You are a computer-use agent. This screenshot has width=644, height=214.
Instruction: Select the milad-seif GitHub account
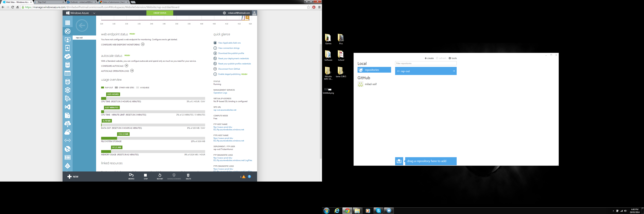370,84
